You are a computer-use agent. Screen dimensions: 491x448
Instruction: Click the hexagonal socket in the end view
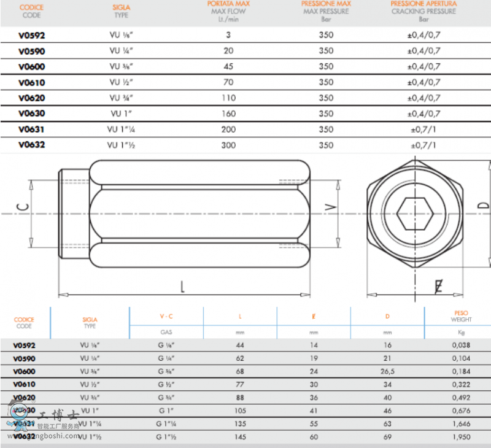click(415, 214)
